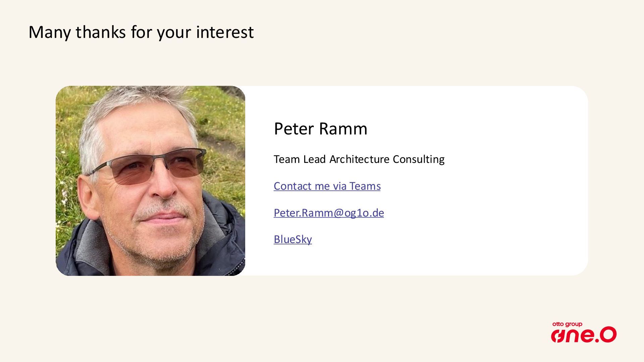Click the word Teams in the contact link
The width and height of the screenshot is (644, 362).
point(365,186)
